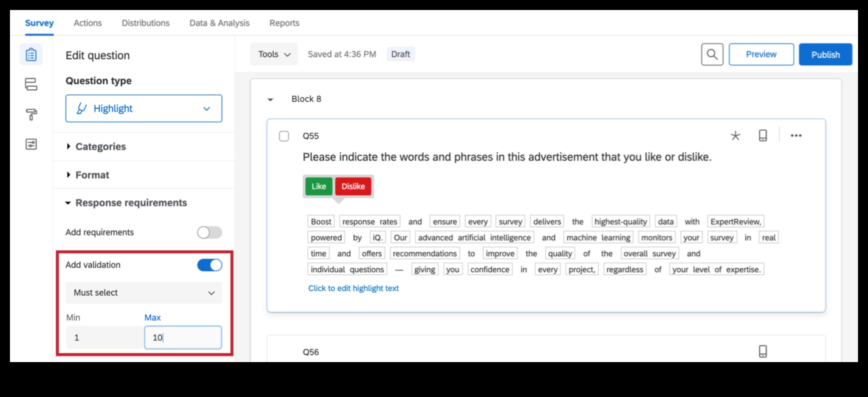Image resolution: width=868 pixels, height=397 pixels.
Task: Click the star icon on Q55
Action: (735, 136)
